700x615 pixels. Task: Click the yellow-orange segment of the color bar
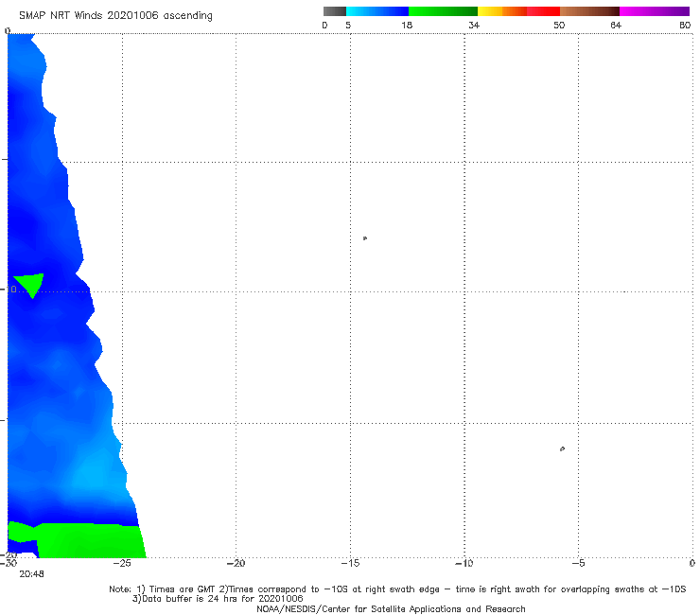(502, 11)
